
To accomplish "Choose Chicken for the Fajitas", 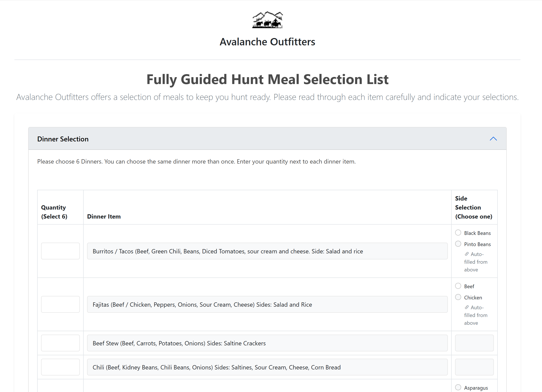I will pos(458,297).
